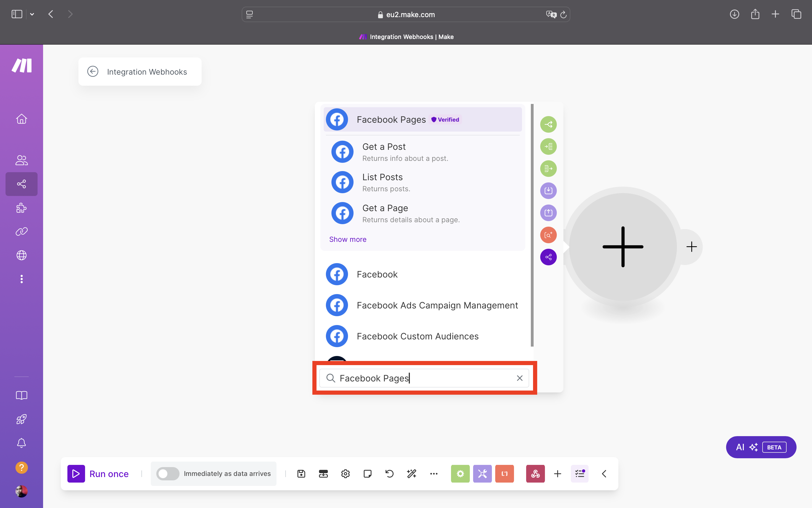Open the three-dots More menu in toolbar
The image size is (812, 508).
pos(434,474)
